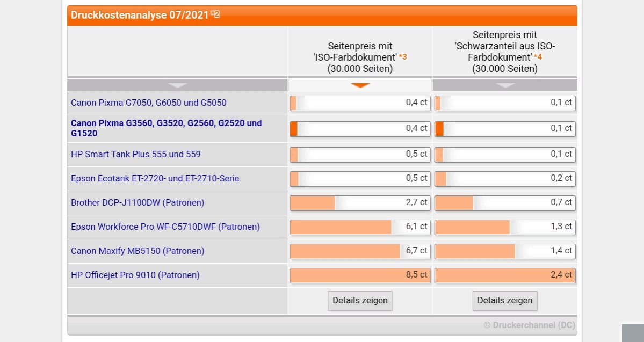
Task: Click 0,1 ct value for HP Smart Tank
Action: (x=561, y=154)
